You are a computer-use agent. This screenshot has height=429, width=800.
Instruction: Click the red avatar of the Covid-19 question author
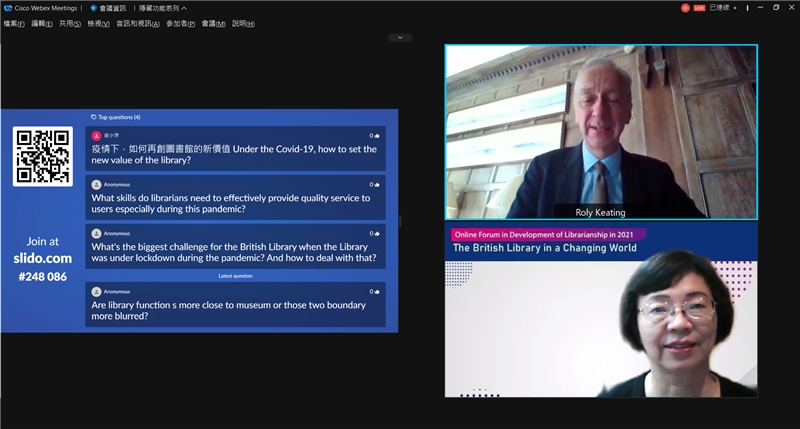[x=96, y=136]
